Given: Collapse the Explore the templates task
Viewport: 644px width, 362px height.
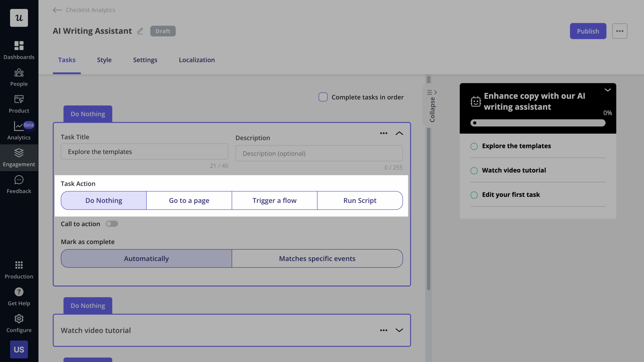Looking at the screenshot, I should [x=399, y=133].
